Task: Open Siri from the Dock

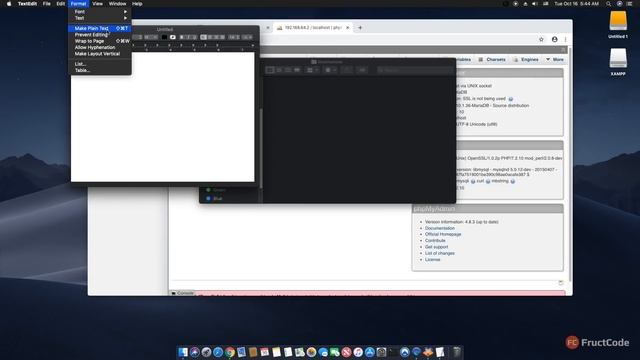Action: (x=195, y=352)
